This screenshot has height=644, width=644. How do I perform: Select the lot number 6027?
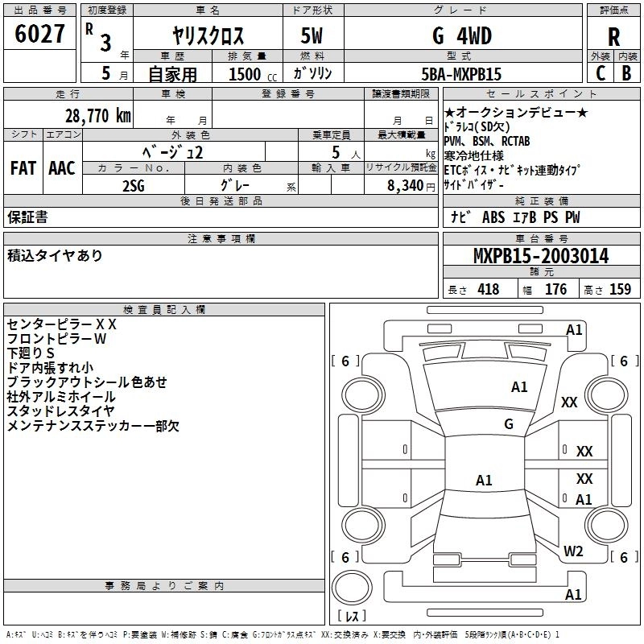(40, 35)
